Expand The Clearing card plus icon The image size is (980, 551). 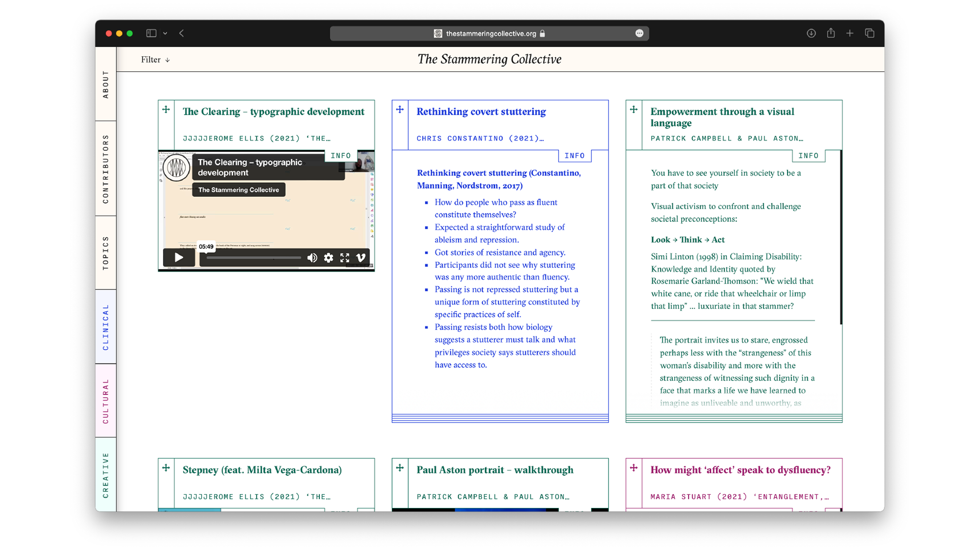(x=166, y=110)
